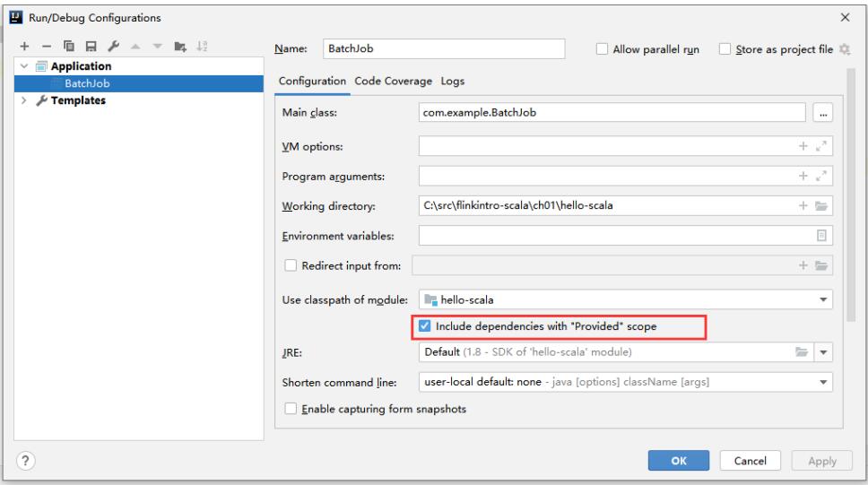This screenshot has height=485, width=868.
Task: Open Use classpath of module dropdown
Action: point(823,299)
